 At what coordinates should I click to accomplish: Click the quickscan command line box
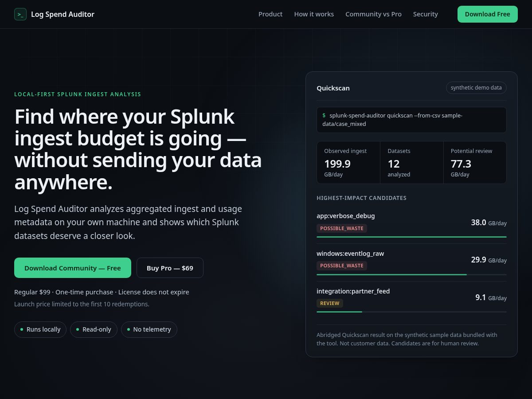pos(411,120)
